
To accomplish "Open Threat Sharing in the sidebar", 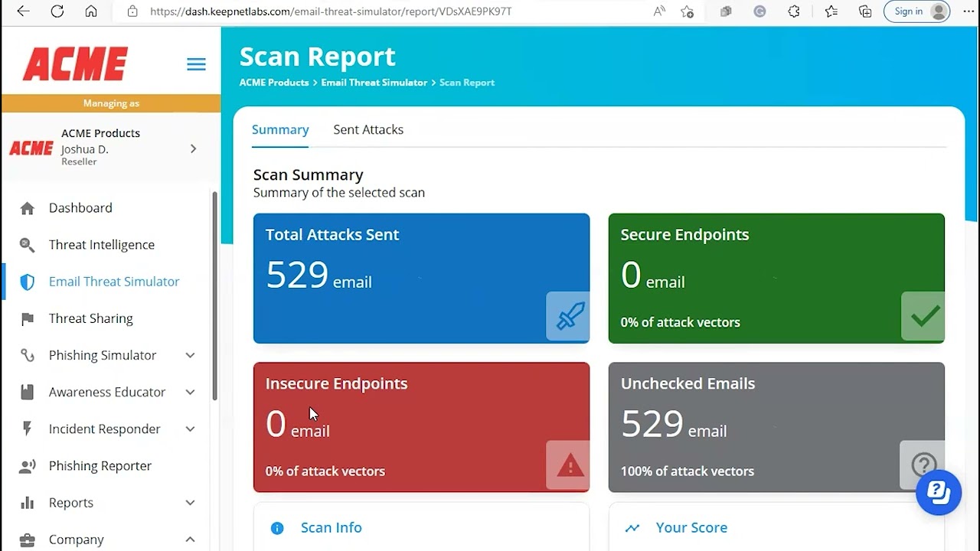I will click(x=91, y=318).
